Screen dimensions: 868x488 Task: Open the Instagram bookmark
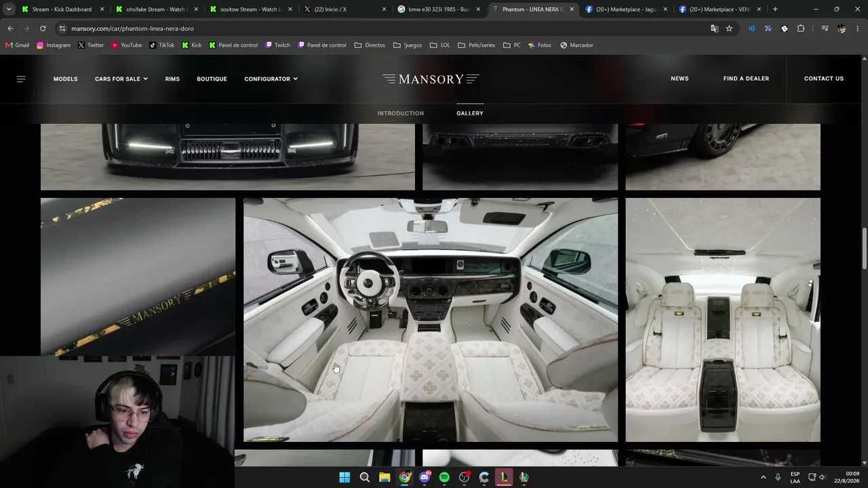pos(54,45)
